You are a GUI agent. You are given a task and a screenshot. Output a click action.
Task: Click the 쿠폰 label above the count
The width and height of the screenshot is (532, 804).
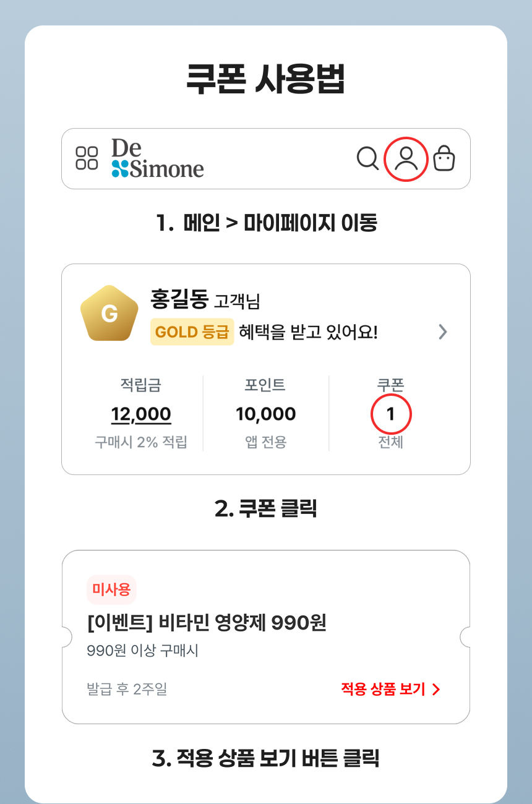[x=390, y=385]
